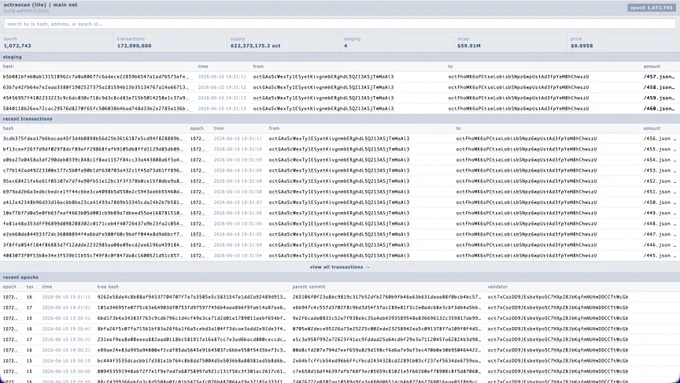The height and width of the screenshot is (383, 680).
Task: Open recent tx hash starting 4083073
Action: [93, 255]
